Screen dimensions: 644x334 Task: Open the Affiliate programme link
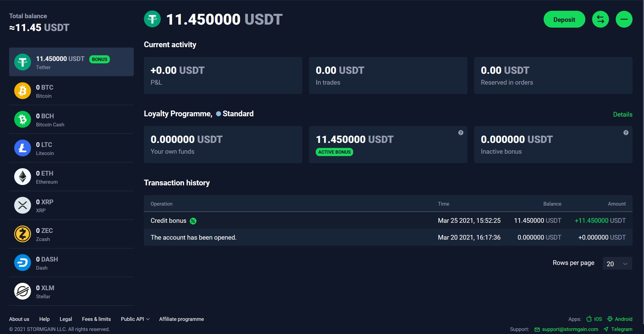[x=181, y=319]
